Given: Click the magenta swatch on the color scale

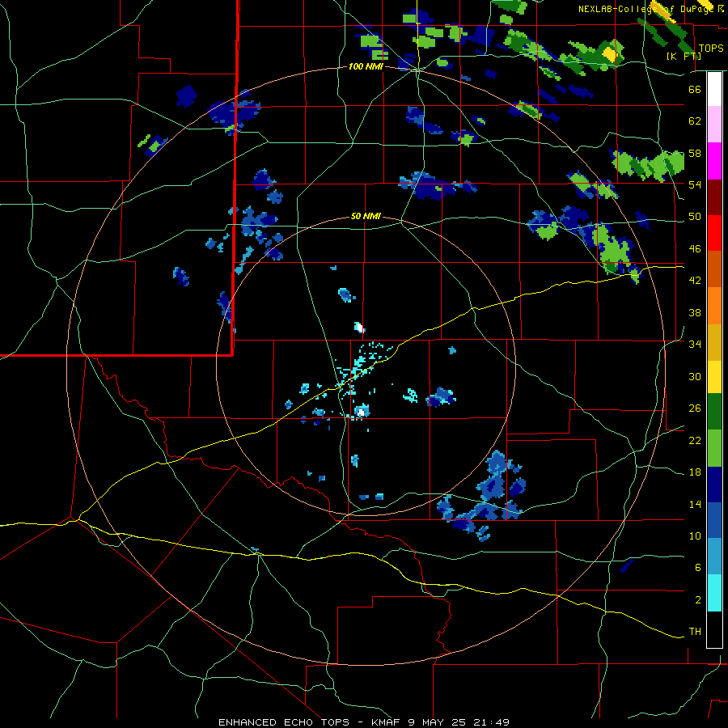Looking at the screenshot, I should (x=714, y=161).
